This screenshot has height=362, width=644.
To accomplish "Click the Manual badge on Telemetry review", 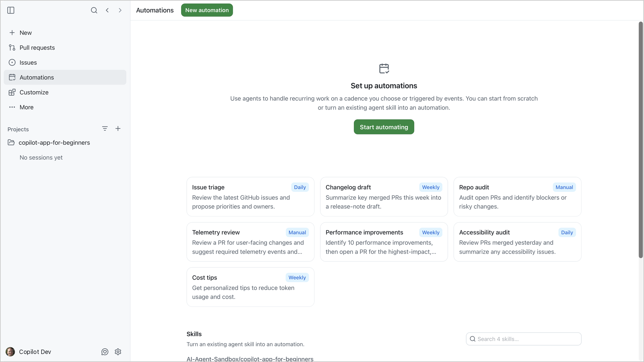I will [x=297, y=233].
